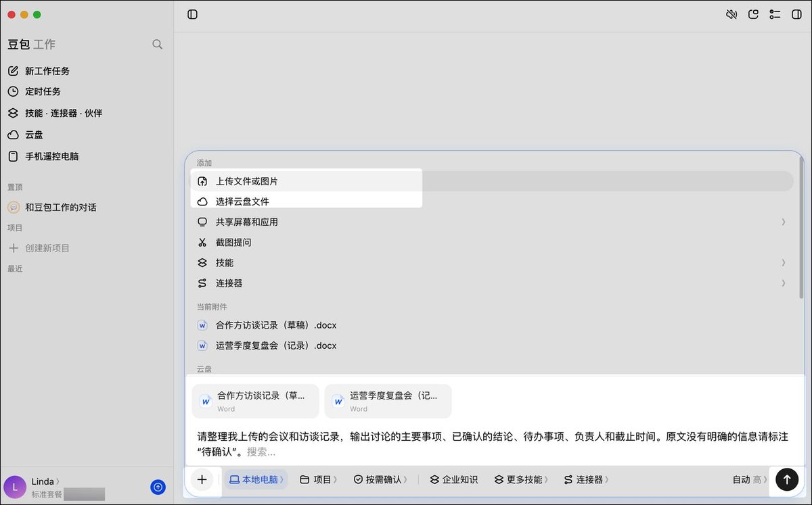The width and height of the screenshot is (812, 505).
Task: Start a 新工作任务
Action: click(87, 71)
